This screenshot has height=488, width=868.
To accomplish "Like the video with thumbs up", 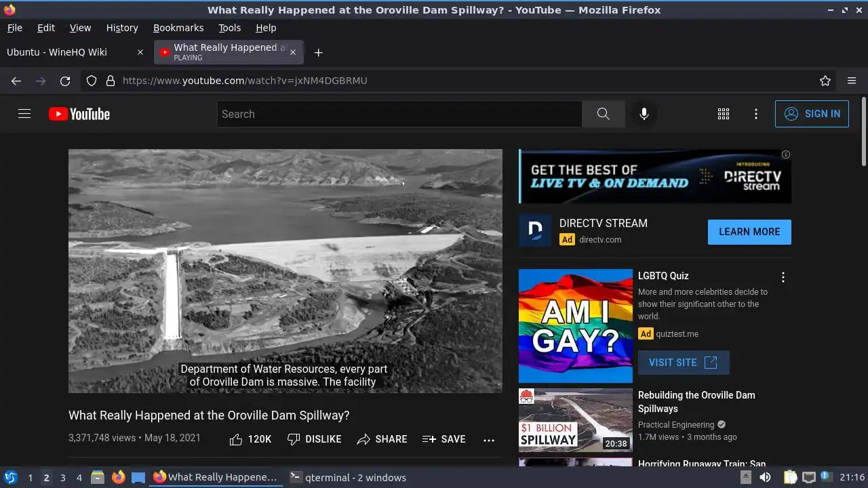I will click(x=250, y=439).
